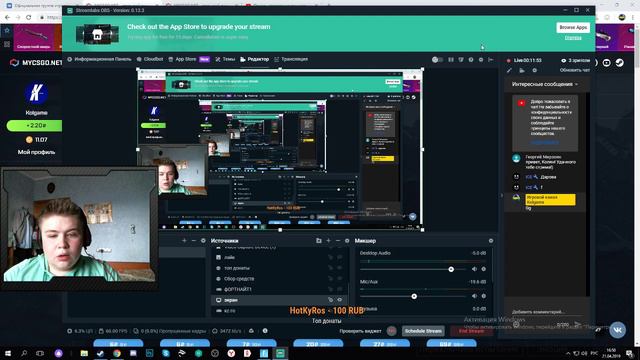Open Mixer advanced audio settings gear
Viewport: 640px width, 360px height.
pos(491,241)
